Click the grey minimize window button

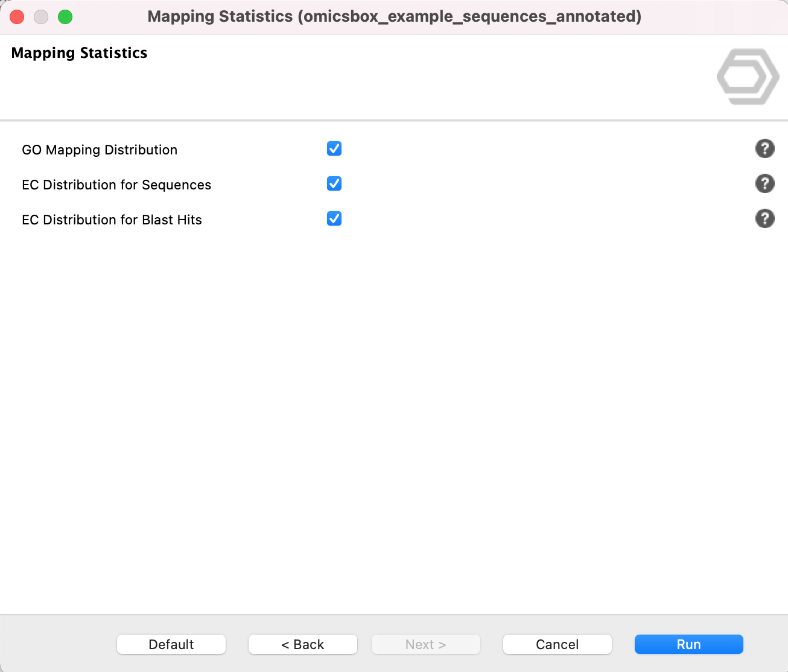pos(41,17)
